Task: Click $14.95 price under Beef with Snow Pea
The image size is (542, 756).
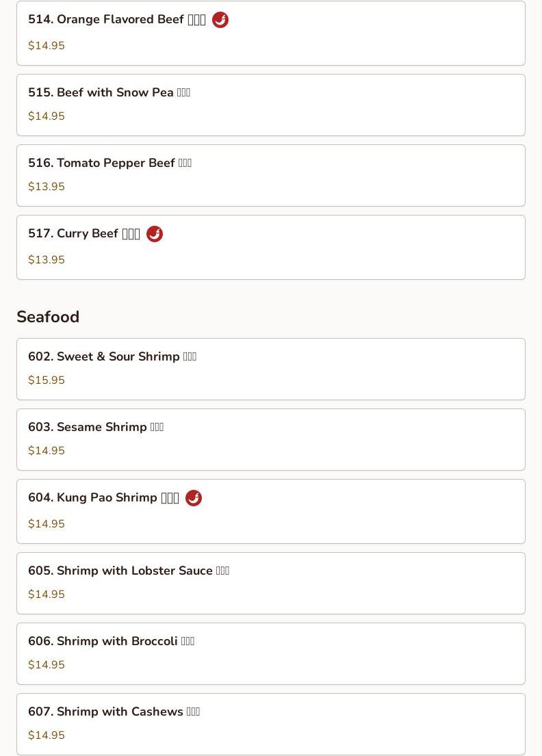Action: click(47, 116)
